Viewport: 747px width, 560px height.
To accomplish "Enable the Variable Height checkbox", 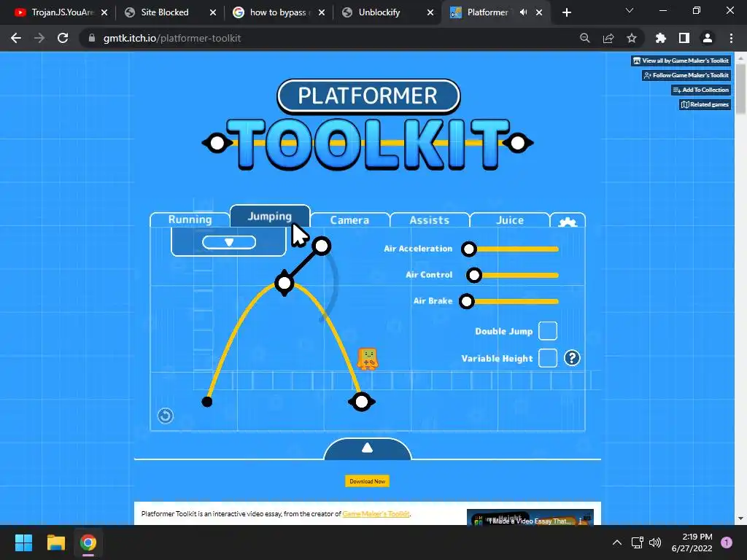I will (x=548, y=357).
